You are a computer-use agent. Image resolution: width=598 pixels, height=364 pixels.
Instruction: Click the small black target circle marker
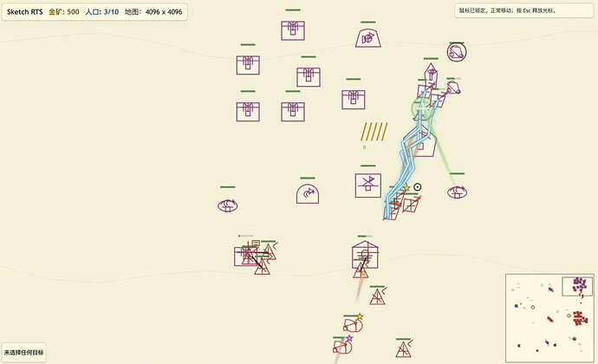[x=418, y=187]
